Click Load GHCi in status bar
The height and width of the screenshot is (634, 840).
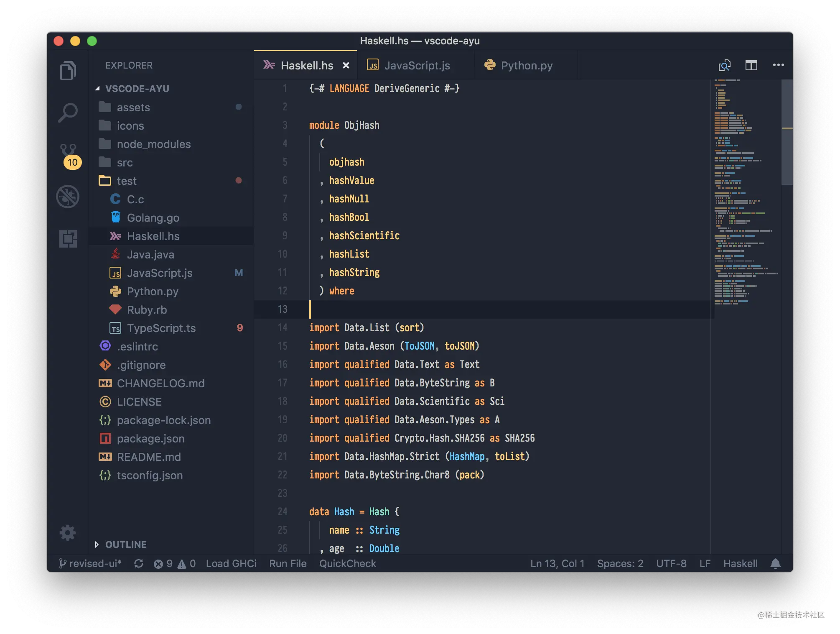[x=231, y=564]
